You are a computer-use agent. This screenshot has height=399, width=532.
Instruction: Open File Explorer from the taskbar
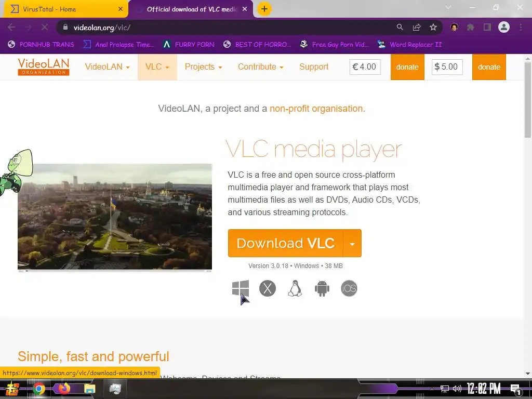[x=89, y=389]
